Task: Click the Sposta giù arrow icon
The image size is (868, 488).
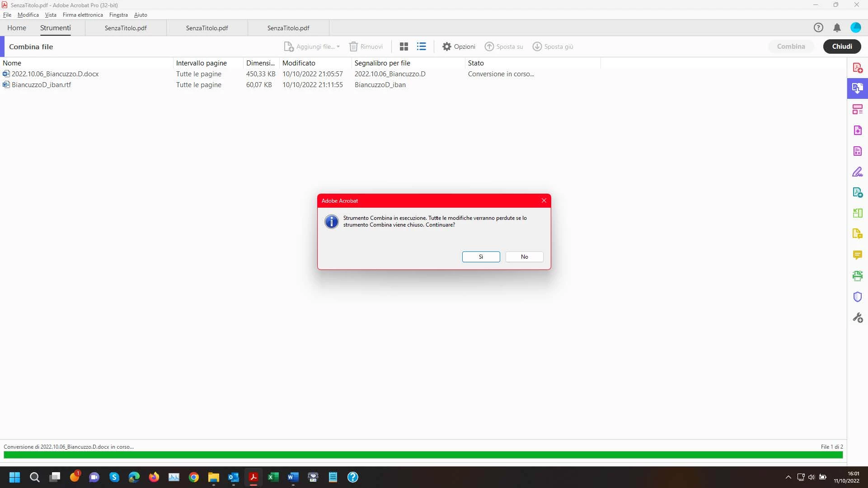Action: point(537,46)
